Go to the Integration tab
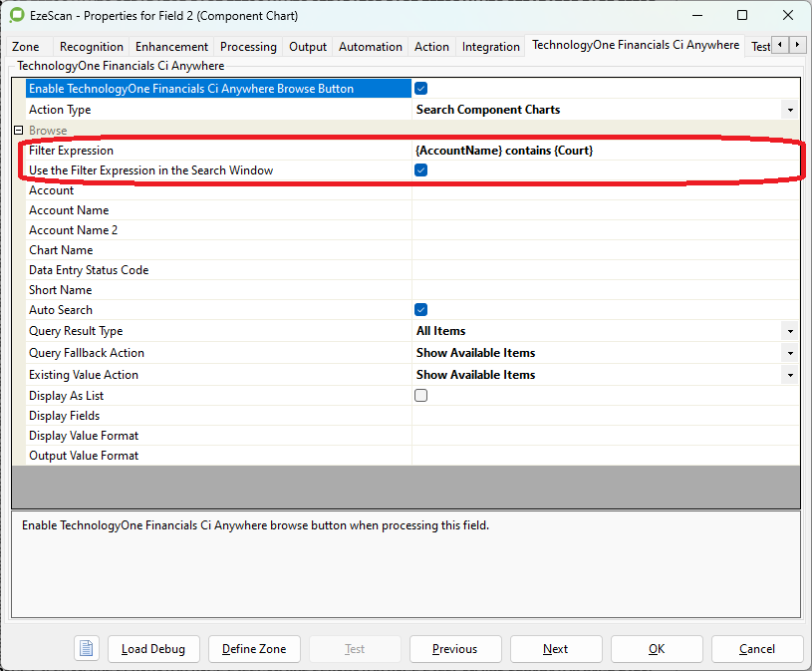The width and height of the screenshot is (812, 671). (490, 47)
